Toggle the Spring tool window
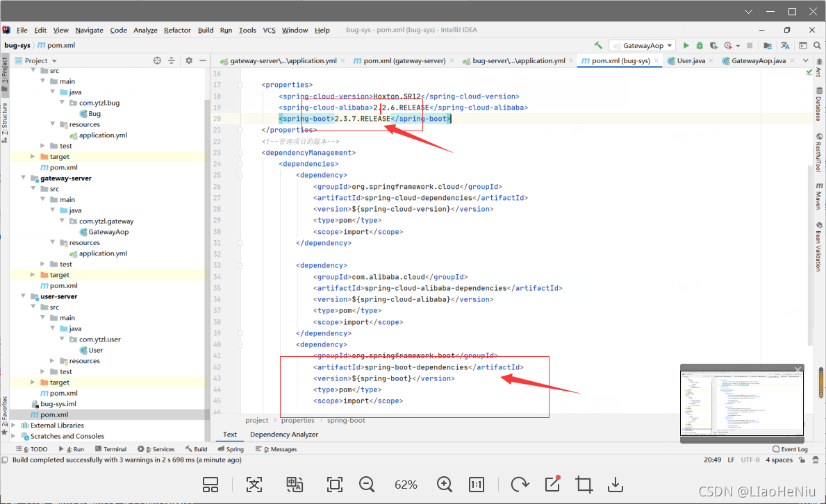 tap(231, 448)
